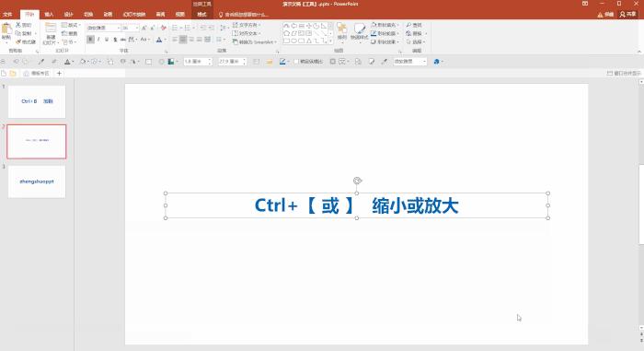Image resolution: width=644 pixels, height=351 pixels.
Task: Select slide 3 thumbnail zhengshaoppt
Action: coord(37,181)
